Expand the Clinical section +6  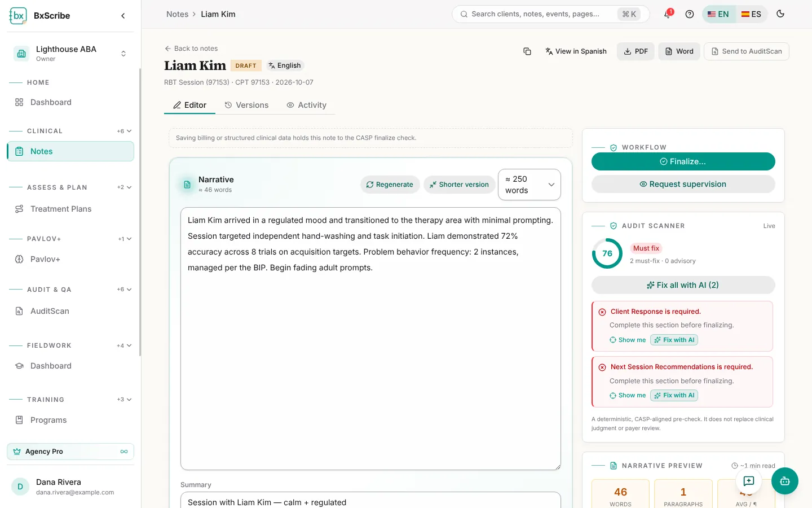[124, 131]
